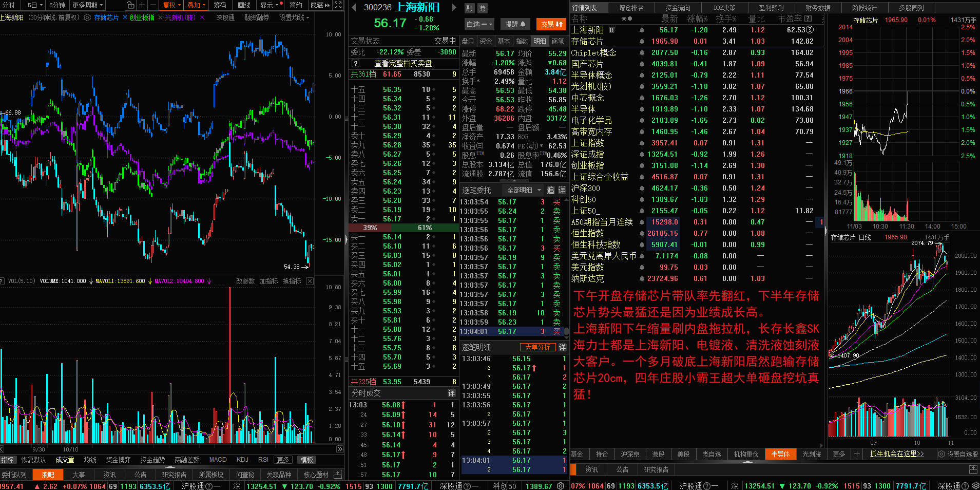Add a new watchlist tab with plus
This screenshot has width=980, height=490.
pyautogui.click(x=856, y=454)
